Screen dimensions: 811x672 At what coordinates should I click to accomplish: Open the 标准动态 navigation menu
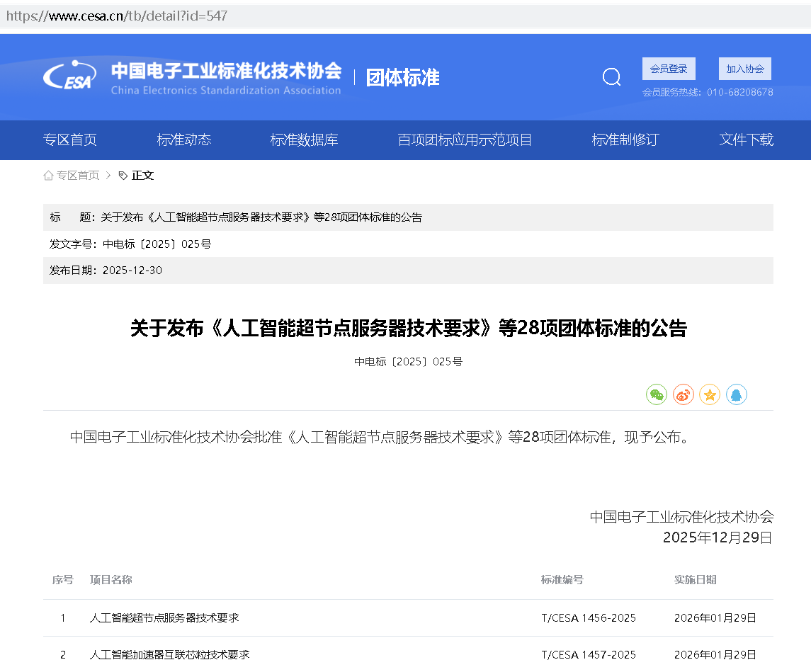pyautogui.click(x=183, y=139)
